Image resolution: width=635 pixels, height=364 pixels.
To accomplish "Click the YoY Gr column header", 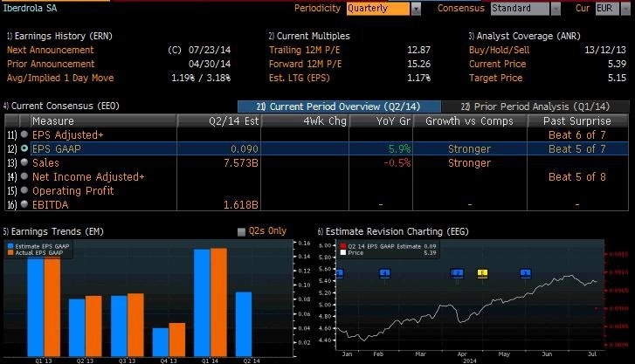I will [381, 120].
